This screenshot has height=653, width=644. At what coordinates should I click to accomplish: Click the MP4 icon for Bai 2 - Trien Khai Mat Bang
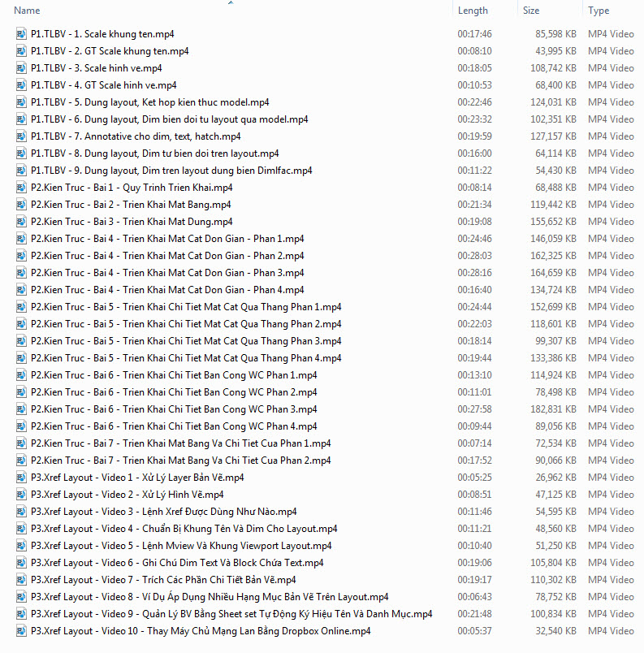pos(21,205)
